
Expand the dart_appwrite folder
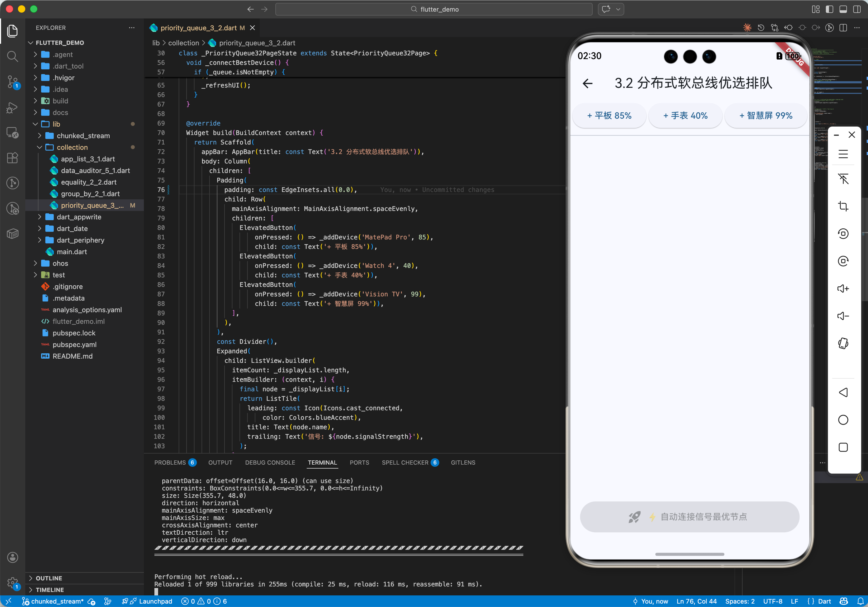pyautogui.click(x=79, y=217)
